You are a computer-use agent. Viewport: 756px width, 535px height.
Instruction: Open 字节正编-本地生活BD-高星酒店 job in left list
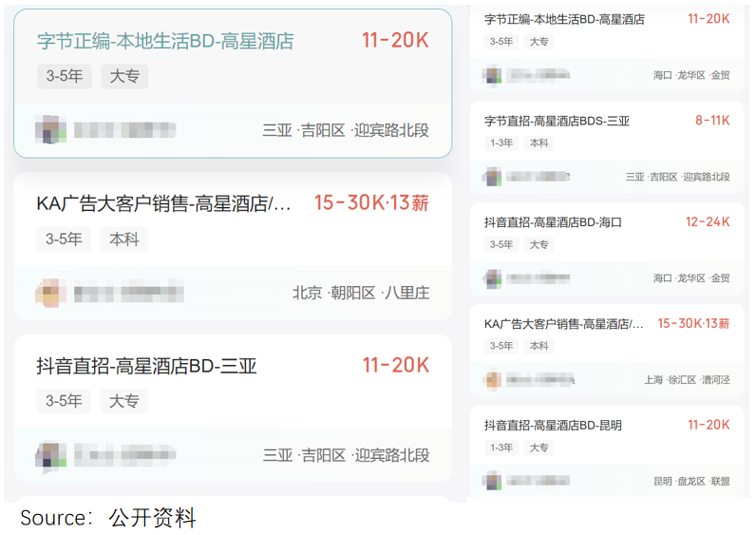tap(165, 41)
